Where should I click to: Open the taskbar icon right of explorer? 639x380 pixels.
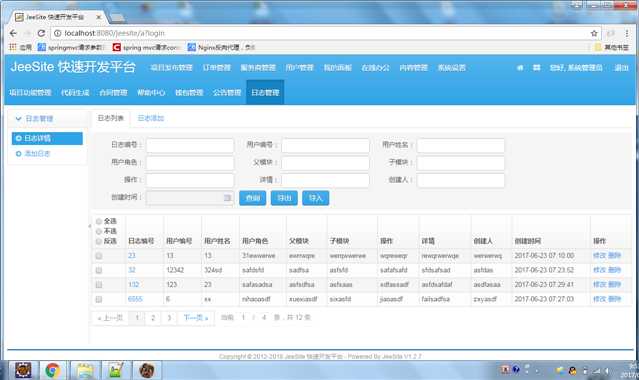(x=116, y=370)
